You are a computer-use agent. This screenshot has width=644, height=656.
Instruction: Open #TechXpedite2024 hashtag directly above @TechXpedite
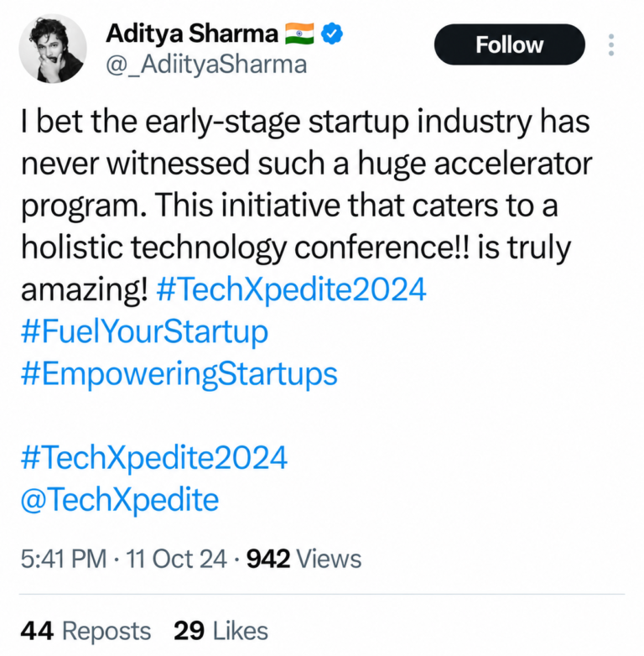(x=154, y=457)
